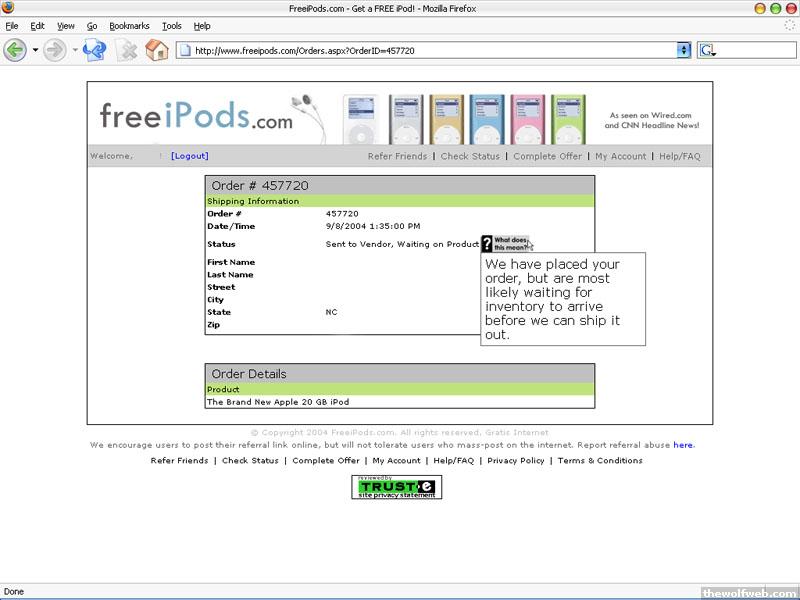800x600 pixels.
Task: Go to the Home page icon
Action: 157,49
